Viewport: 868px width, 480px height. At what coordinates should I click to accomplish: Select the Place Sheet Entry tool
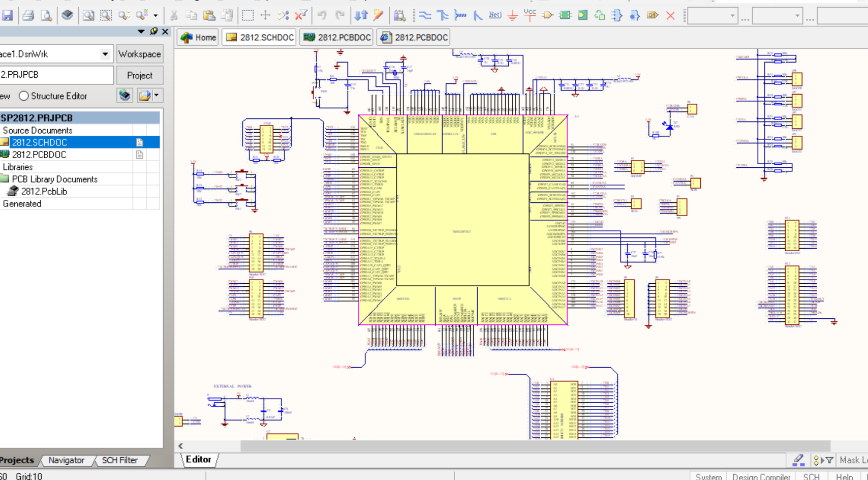[x=583, y=15]
